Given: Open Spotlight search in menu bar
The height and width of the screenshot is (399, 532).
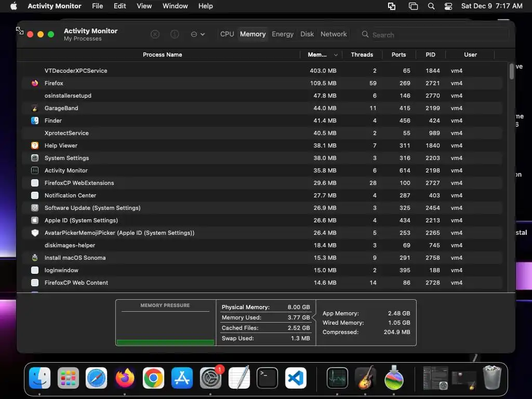Looking at the screenshot, I should 431,6.
